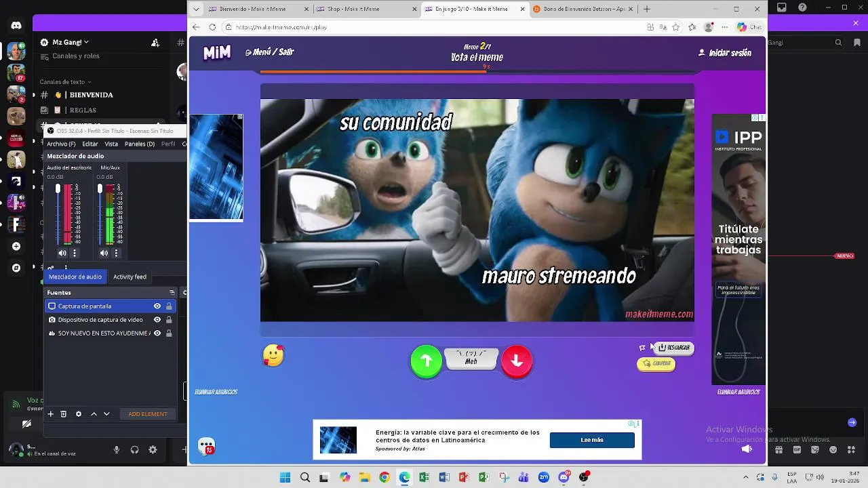This screenshot has width=868, height=488.
Task: Open OBS Perfil menu
Action: tap(168, 144)
